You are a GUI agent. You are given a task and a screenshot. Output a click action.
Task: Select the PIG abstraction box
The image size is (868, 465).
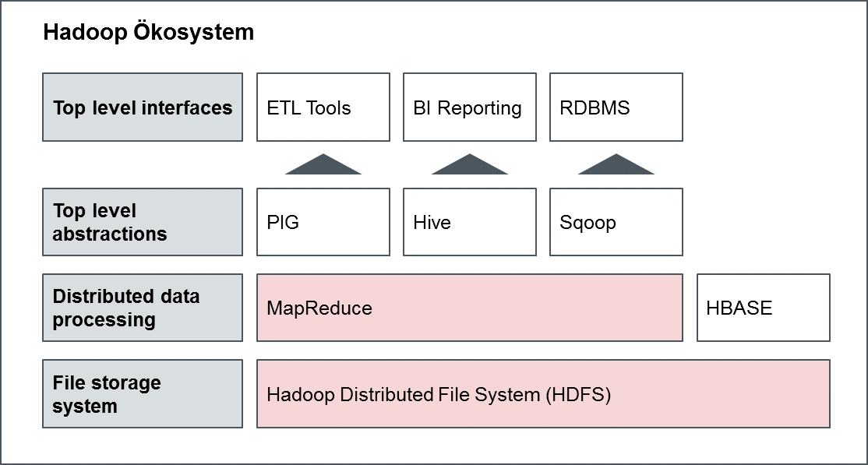pos(323,222)
